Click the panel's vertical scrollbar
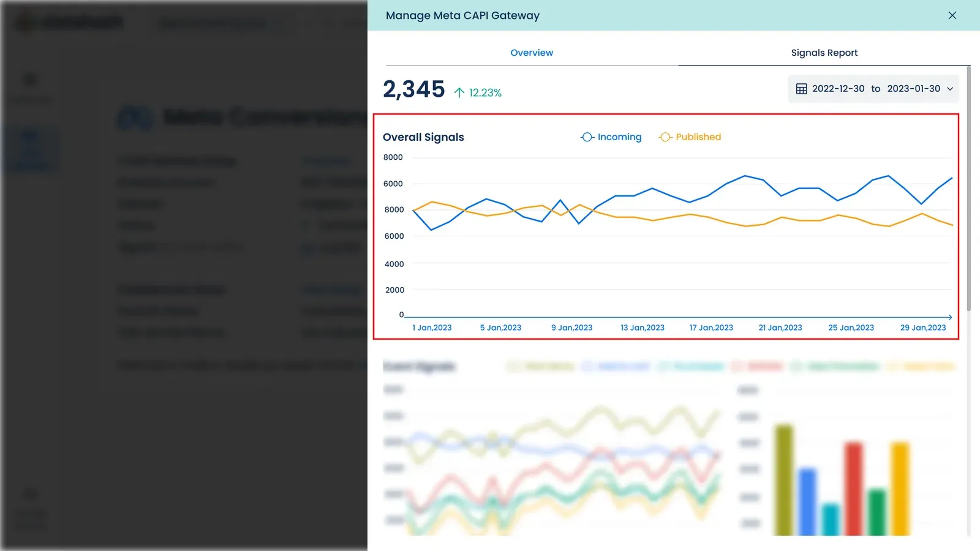 tap(968, 189)
